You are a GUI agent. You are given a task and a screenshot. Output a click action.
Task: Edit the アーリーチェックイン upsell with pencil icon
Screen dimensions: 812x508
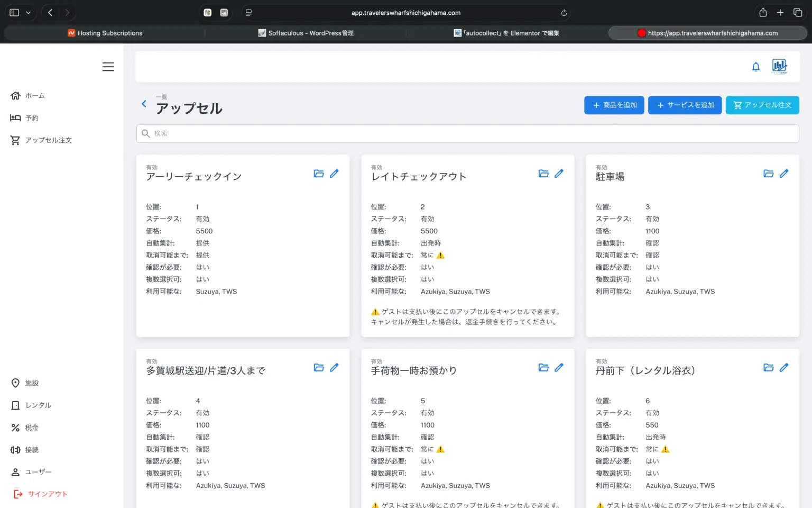(334, 174)
